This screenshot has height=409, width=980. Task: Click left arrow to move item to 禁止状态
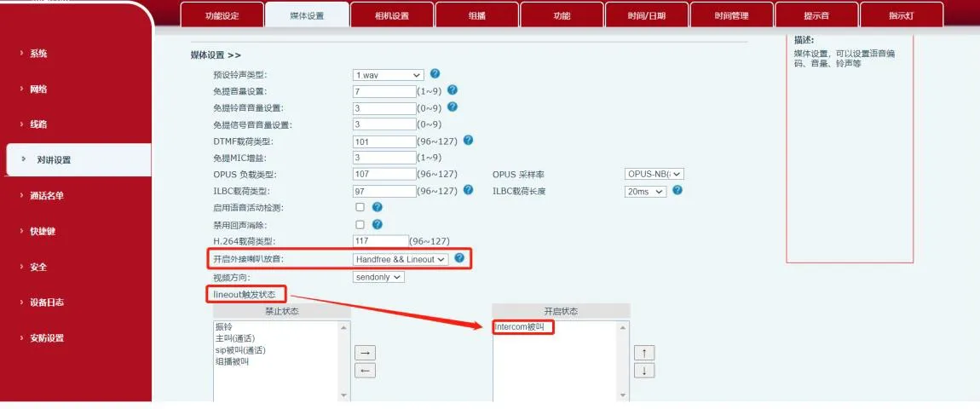point(365,370)
